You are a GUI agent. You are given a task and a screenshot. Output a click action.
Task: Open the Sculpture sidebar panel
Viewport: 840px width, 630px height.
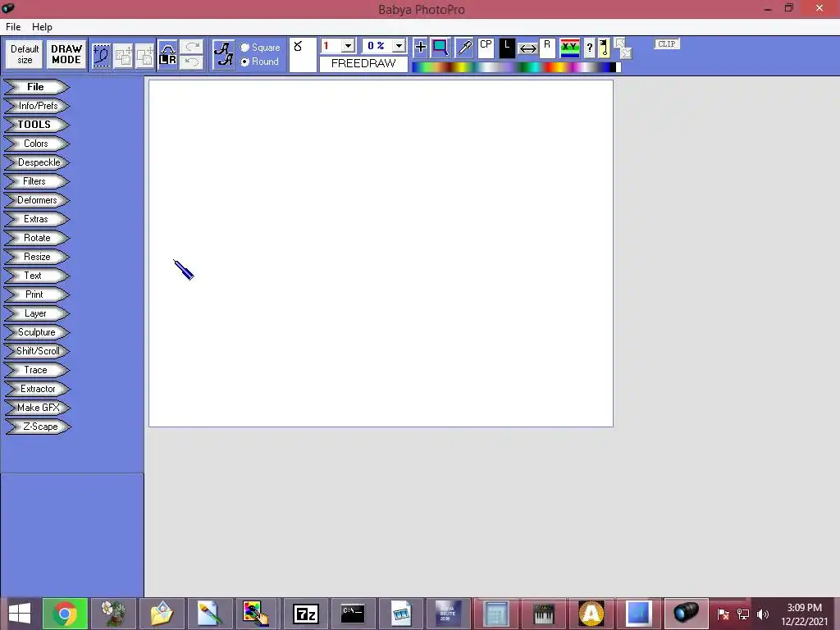click(37, 332)
